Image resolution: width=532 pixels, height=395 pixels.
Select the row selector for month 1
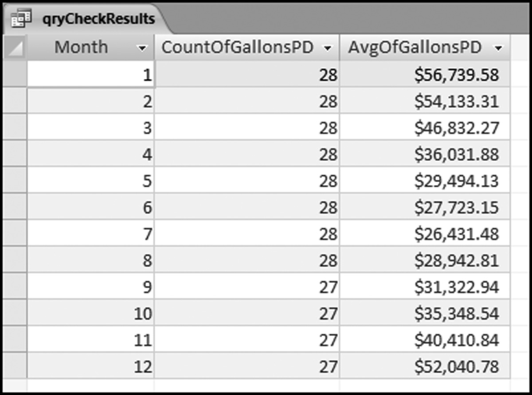[16, 75]
